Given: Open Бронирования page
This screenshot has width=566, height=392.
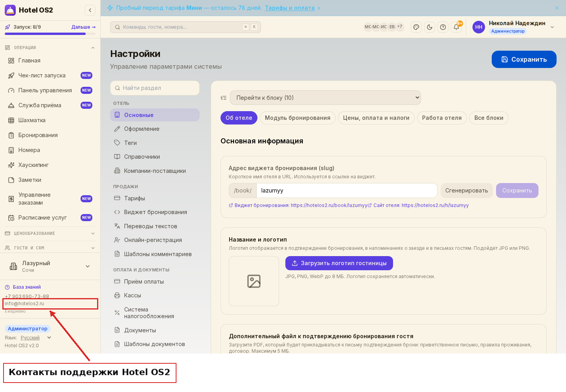Looking at the screenshot, I should tap(50, 135).
